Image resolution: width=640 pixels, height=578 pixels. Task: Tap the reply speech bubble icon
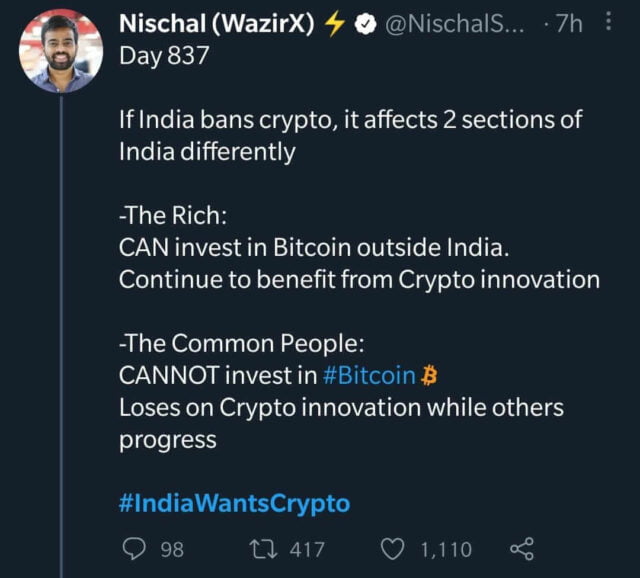coord(134,548)
